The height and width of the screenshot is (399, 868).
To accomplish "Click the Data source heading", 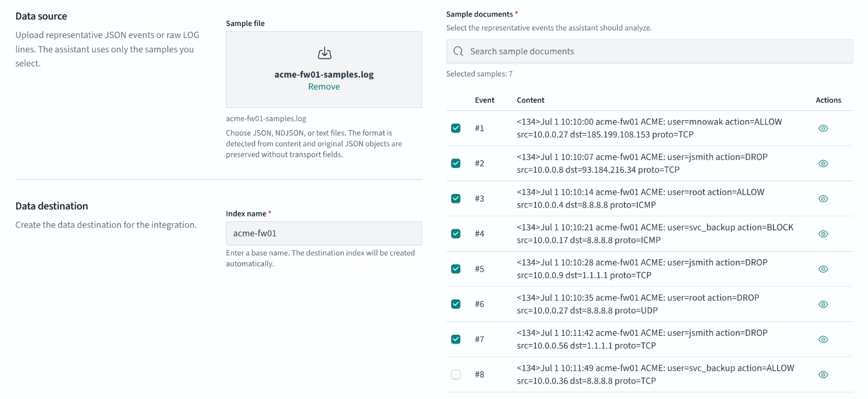I will 42,16.
